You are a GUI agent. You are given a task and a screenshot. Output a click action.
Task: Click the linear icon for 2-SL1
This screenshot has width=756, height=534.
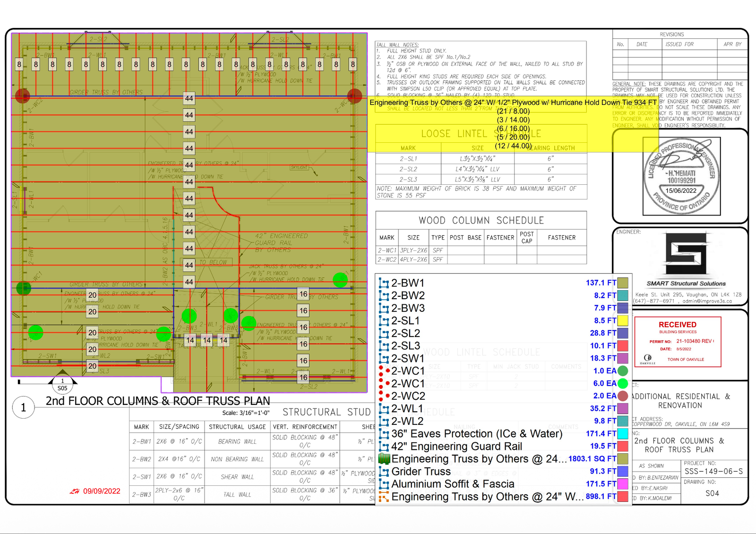tap(384, 321)
